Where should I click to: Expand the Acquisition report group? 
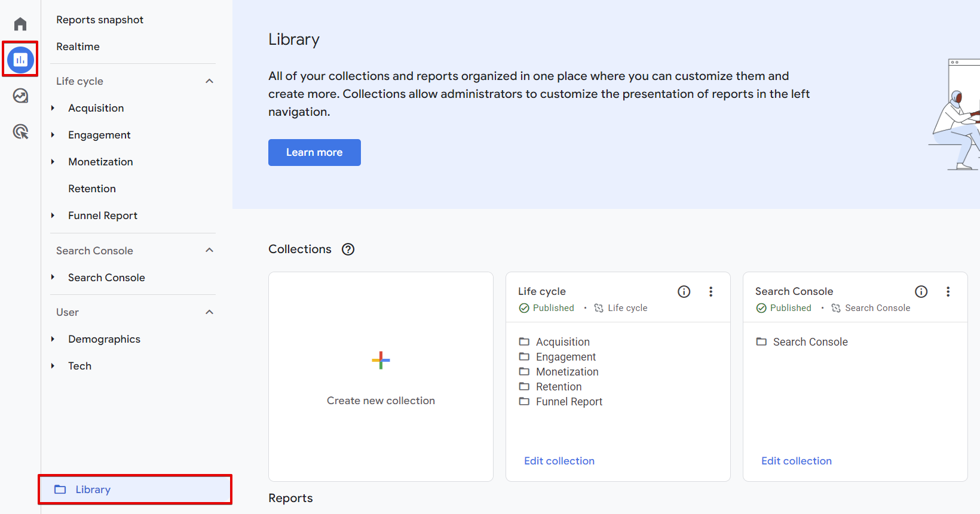(x=53, y=108)
